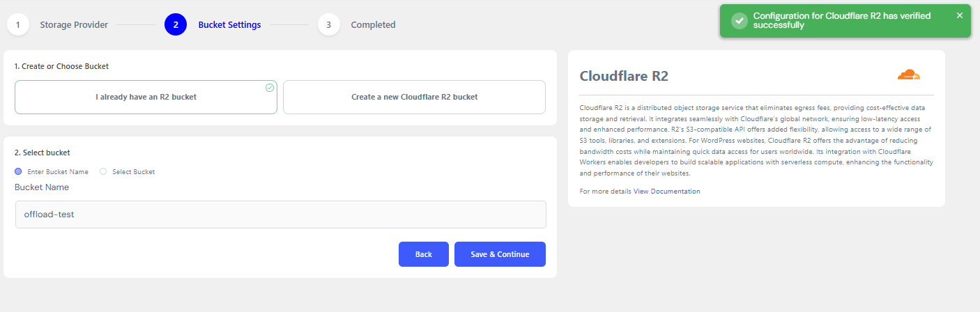Click the step 3 circle icon
This screenshot has width=980, height=312.
[x=328, y=25]
